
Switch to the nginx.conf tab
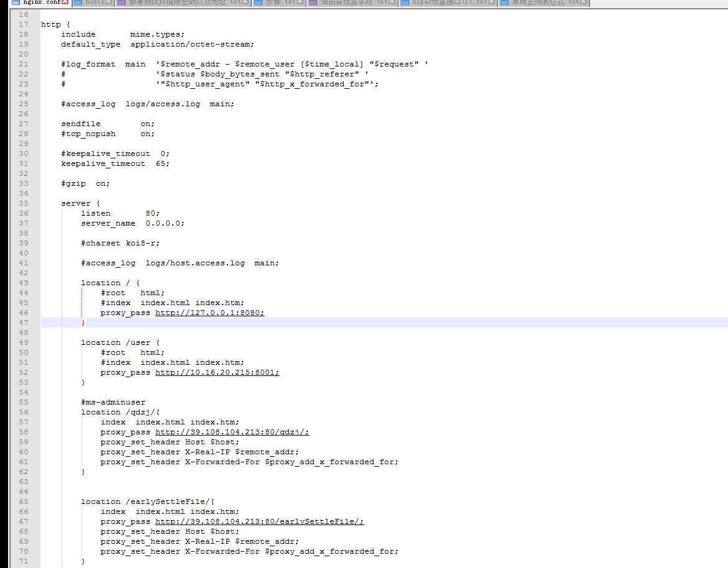pyautogui.click(x=41, y=2)
